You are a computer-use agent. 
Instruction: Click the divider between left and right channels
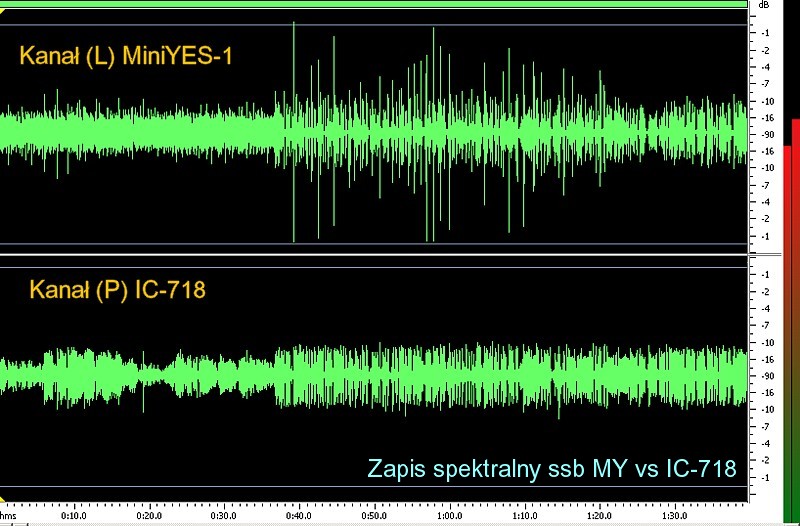click(375, 256)
